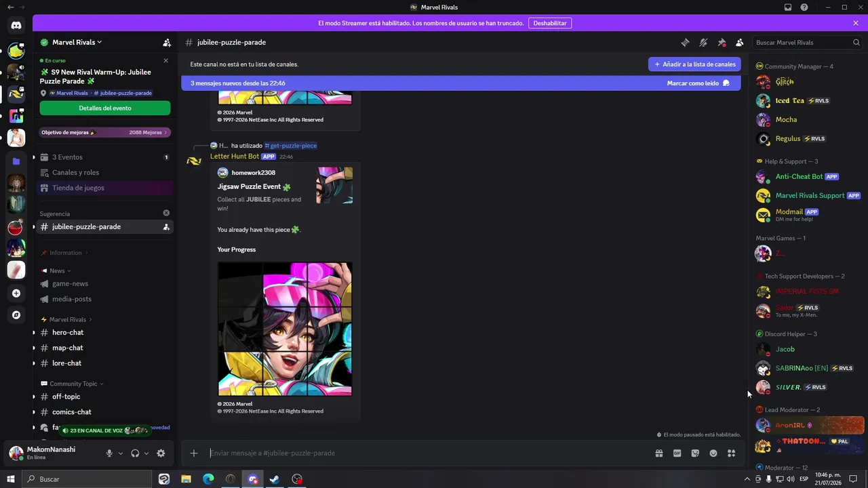Open the Jacob member profile
Image resolution: width=868 pixels, height=488 pixels.
click(x=807, y=350)
